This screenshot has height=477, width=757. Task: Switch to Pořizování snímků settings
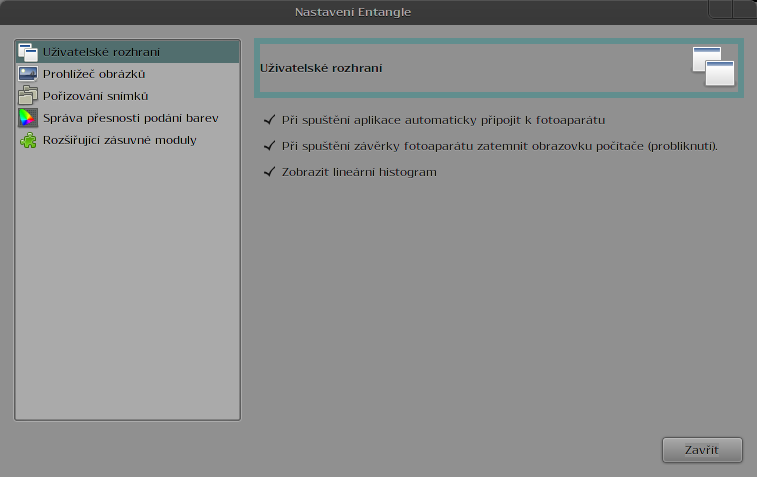(127, 96)
